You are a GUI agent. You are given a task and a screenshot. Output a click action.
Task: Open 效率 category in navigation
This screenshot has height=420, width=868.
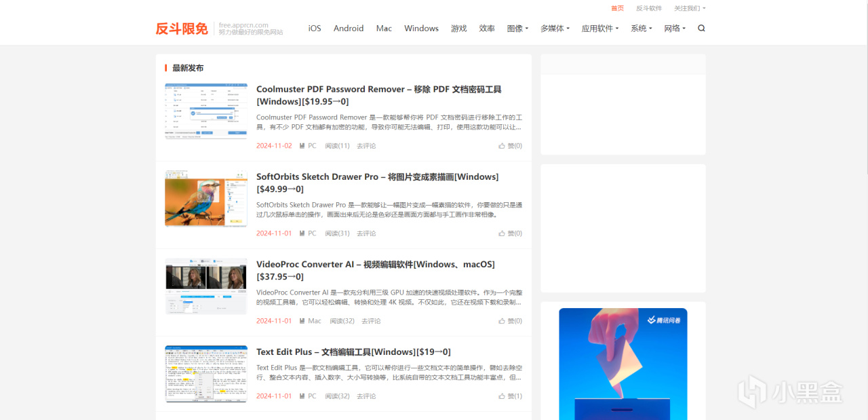[487, 28]
